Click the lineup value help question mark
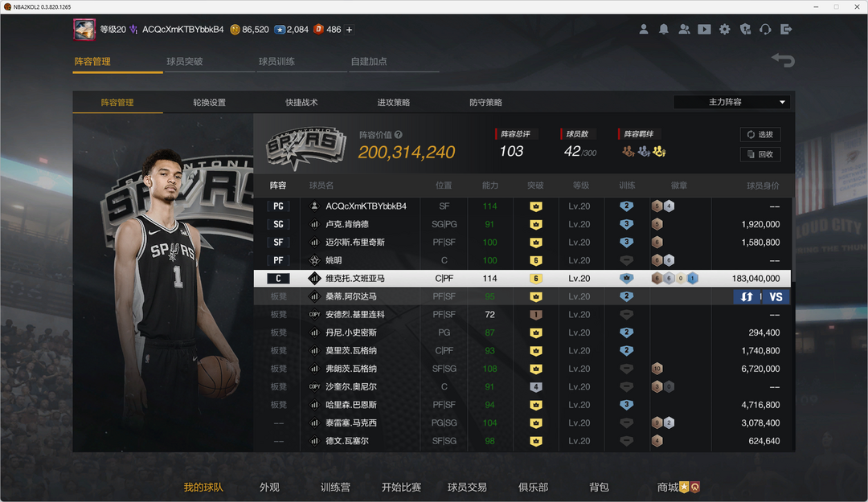 [x=399, y=134]
